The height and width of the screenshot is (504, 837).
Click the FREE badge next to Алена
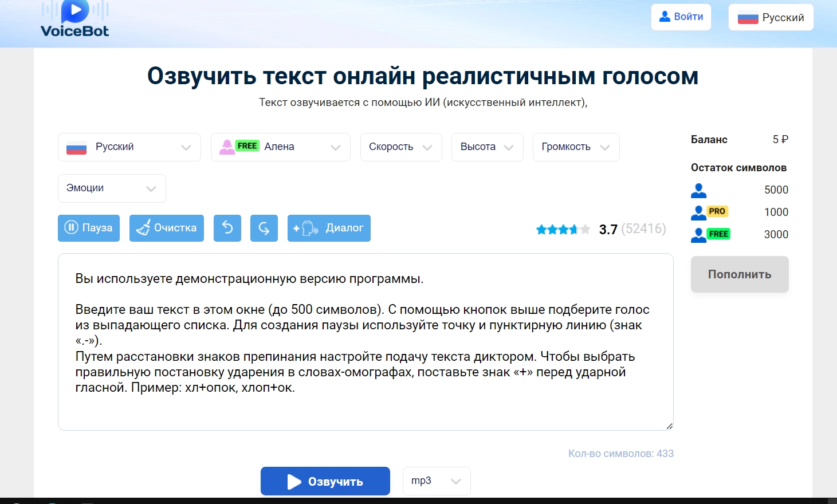coord(247,146)
